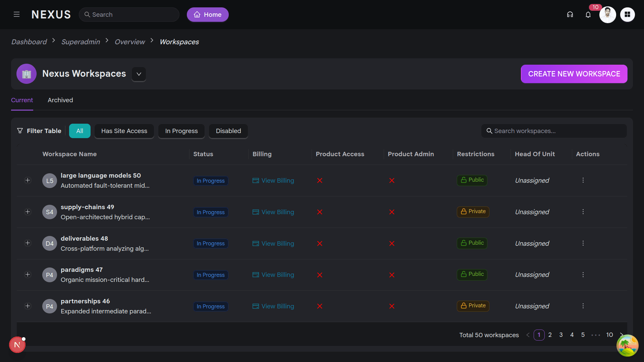Switch to the Archived tab
The width and height of the screenshot is (644, 362).
click(60, 100)
